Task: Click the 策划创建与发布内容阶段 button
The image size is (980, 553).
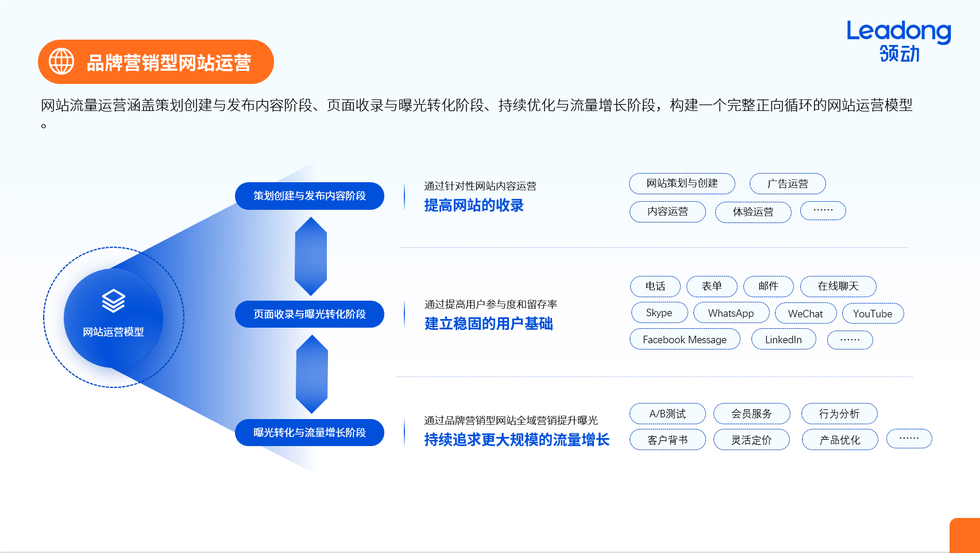Action: point(309,195)
